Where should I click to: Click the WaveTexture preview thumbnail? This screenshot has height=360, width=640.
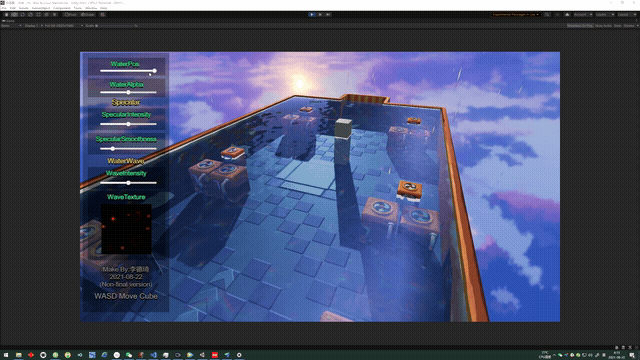126,229
